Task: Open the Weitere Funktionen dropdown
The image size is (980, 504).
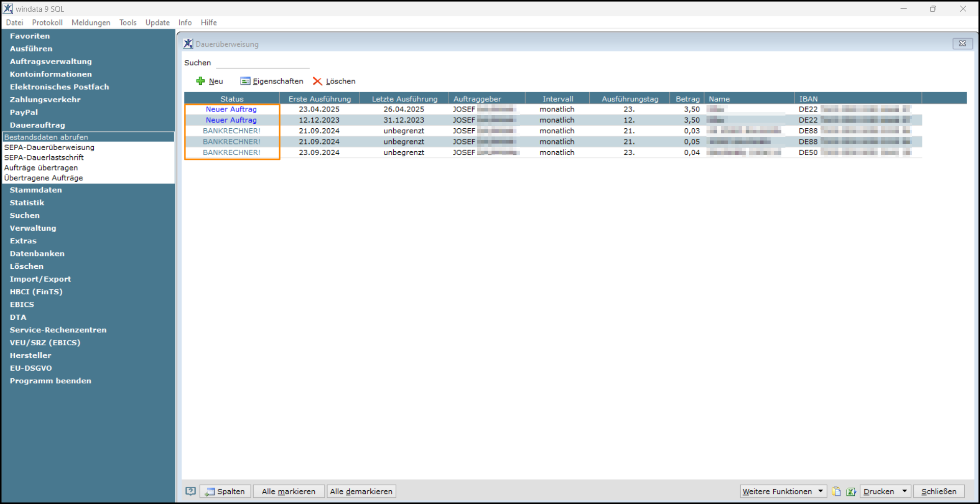Action: (x=783, y=491)
